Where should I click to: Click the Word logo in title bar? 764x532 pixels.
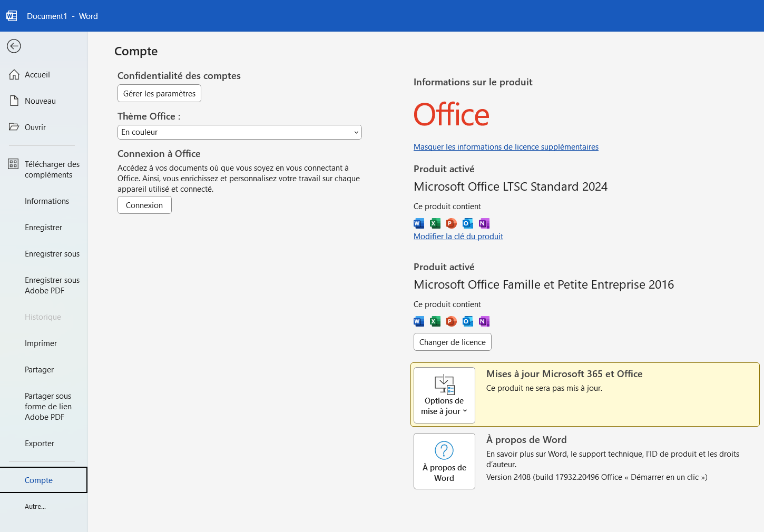pyautogui.click(x=12, y=16)
